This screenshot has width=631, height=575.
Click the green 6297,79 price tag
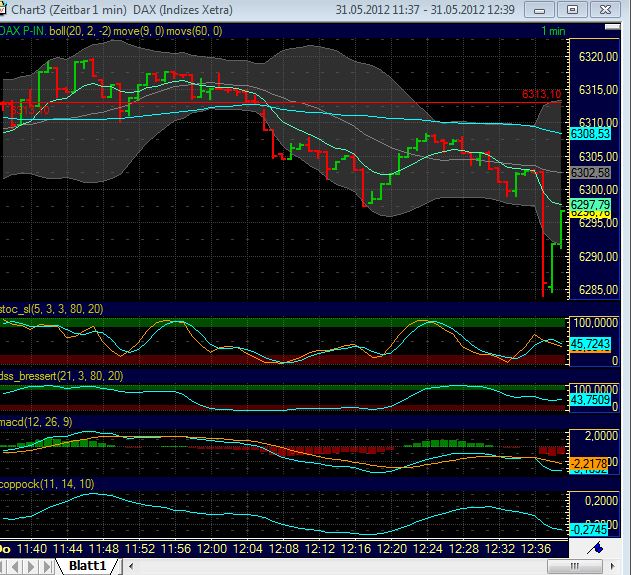[x=590, y=204]
